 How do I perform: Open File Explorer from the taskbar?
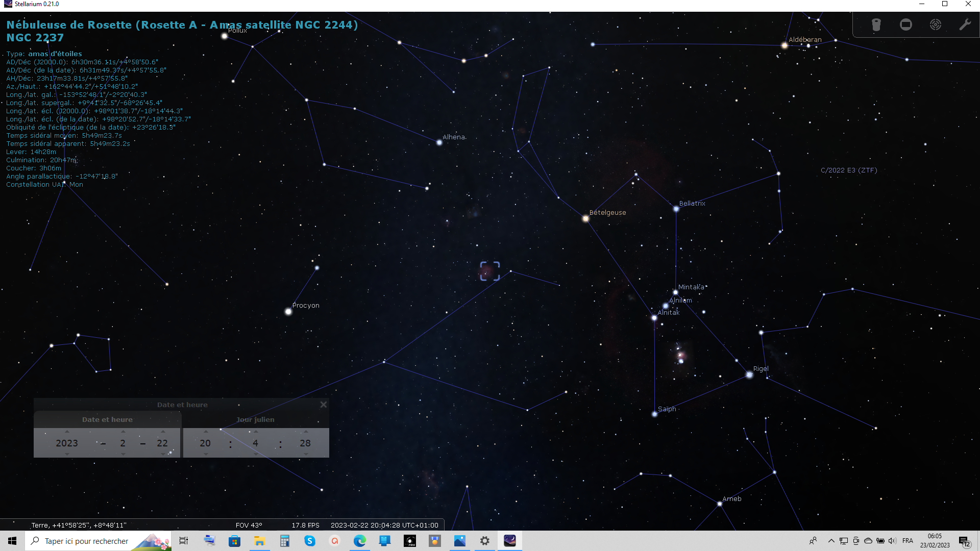point(259,541)
